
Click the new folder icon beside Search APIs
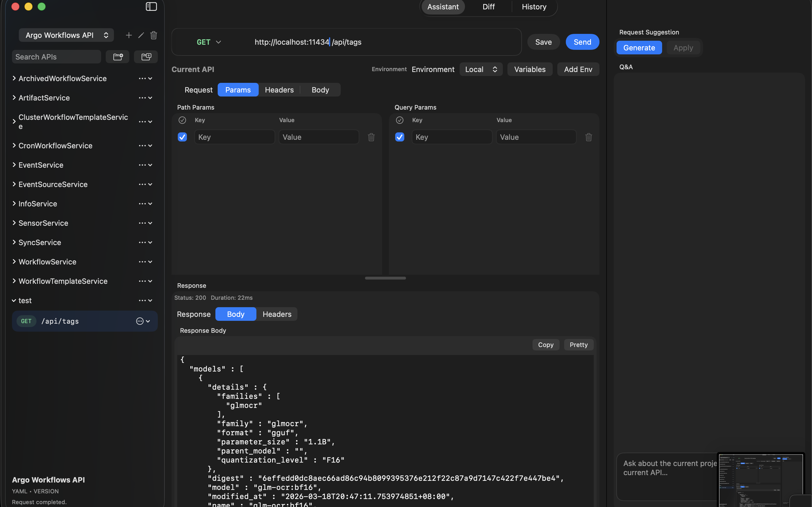118,57
